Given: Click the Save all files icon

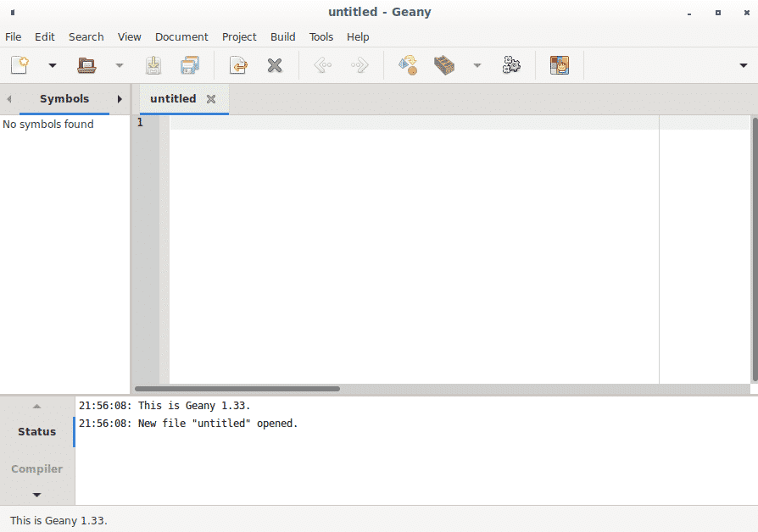Looking at the screenshot, I should (x=189, y=65).
